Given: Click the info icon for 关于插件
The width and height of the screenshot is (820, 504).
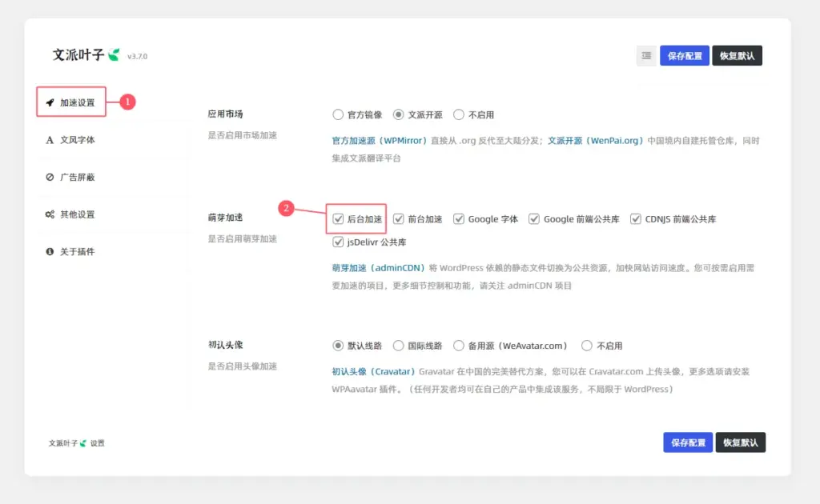Looking at the screenshot, I should [50, 251].
